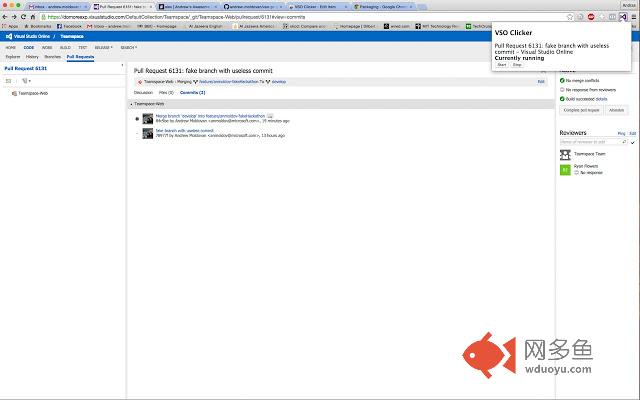Go back with browser back arrow
The image size is (640, 400).
click(5, 17)
